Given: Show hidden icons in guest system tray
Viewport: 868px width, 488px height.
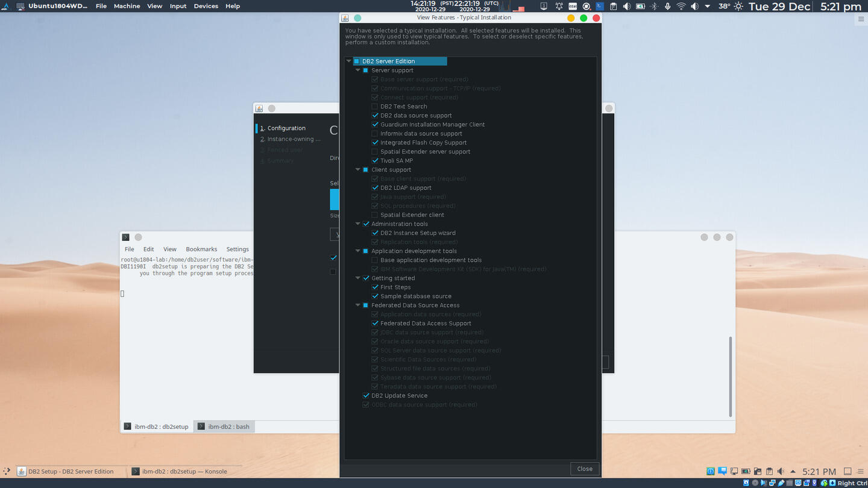Looking at the screenshot, I should pos(793,471).
